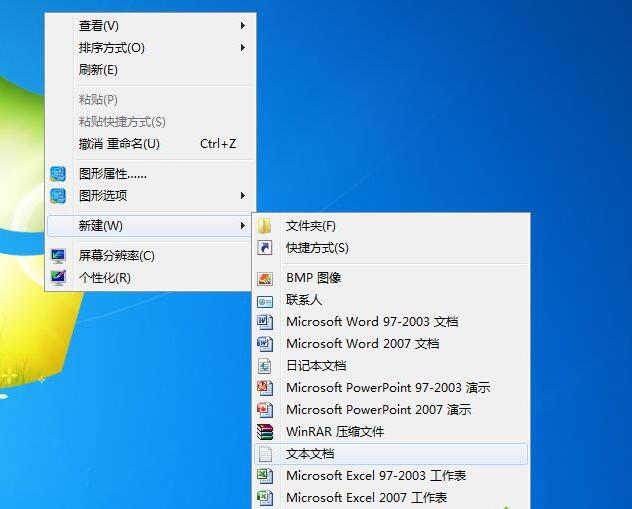Click the PowerPoint 97-2003 icon
The image size is (632, 509).
(x=265, y=388)
